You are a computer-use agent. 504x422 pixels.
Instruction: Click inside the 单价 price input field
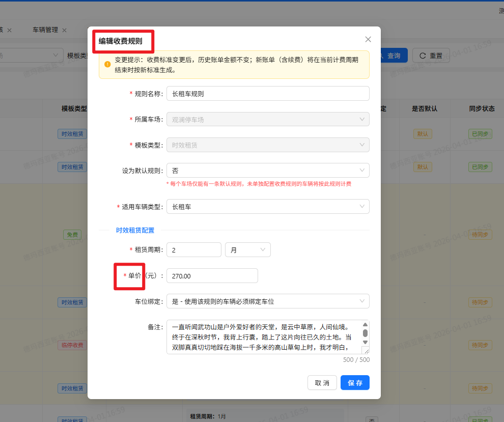click(x=212, y=275)
